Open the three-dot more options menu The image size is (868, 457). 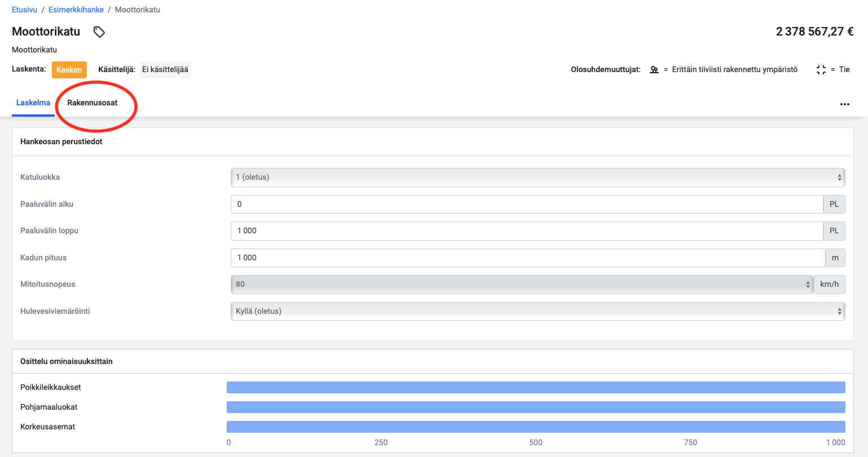pos(844,104)
